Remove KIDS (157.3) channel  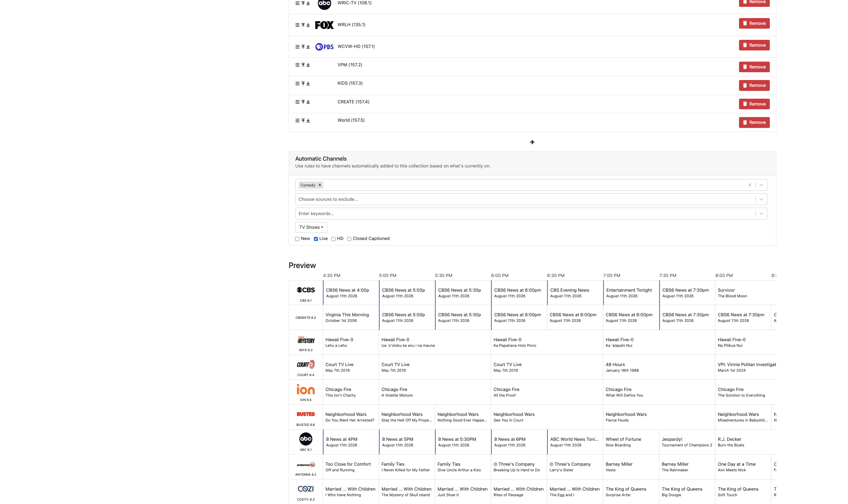754,85
